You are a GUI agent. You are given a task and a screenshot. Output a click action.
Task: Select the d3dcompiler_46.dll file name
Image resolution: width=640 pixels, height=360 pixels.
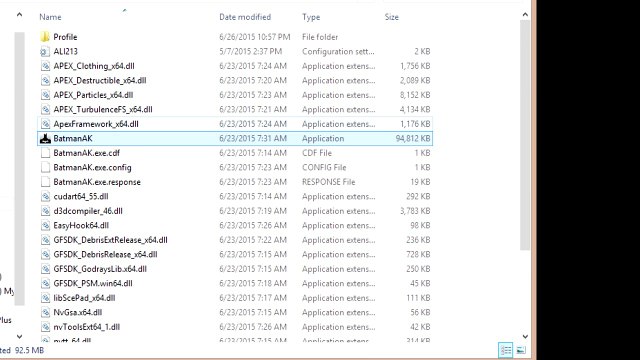point(88,211)
